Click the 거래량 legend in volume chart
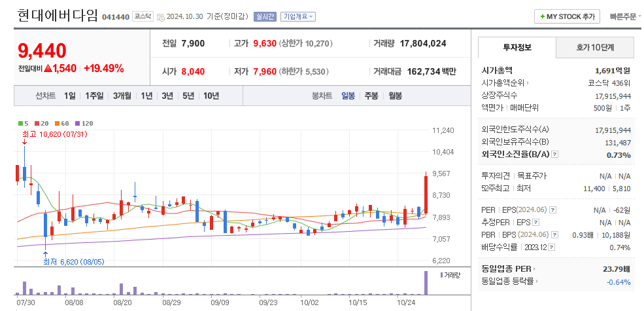The image size is (644, 311). tap(450, 275)
